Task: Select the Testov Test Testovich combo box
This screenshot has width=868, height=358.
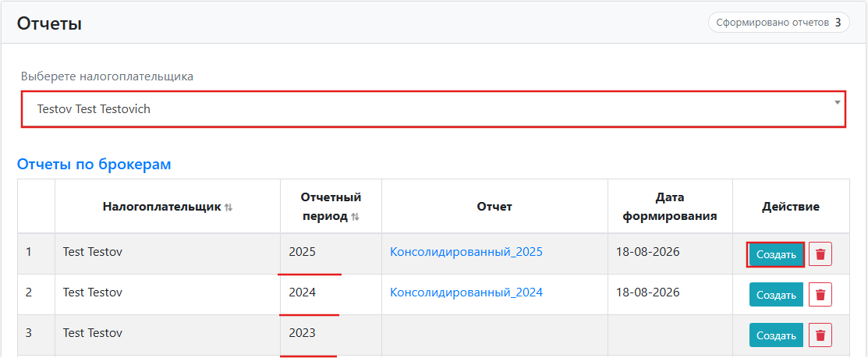Action: 434,109
